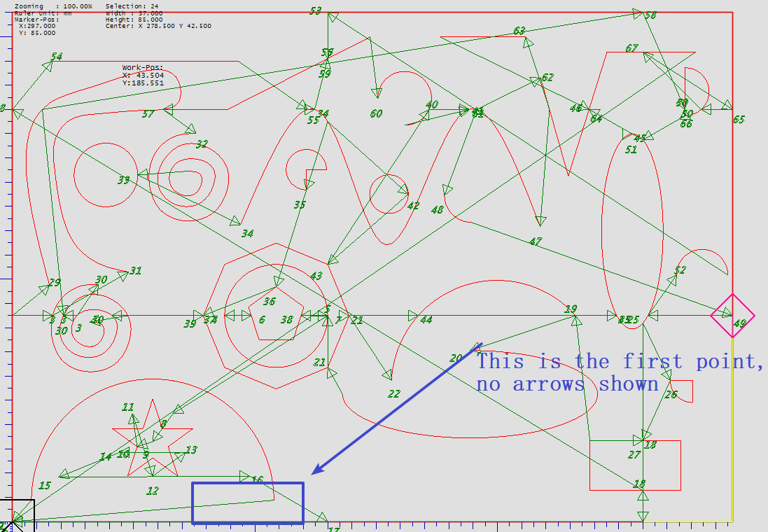This screenshot has width=768, height=532.
Task: Click the 'Selection: 24' readout
Action: tap(132, 6)
